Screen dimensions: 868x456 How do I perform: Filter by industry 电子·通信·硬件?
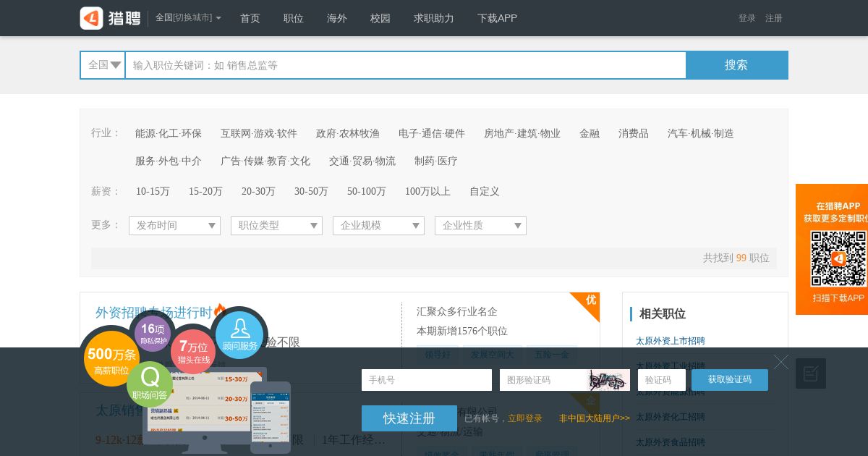coord(432,133)
